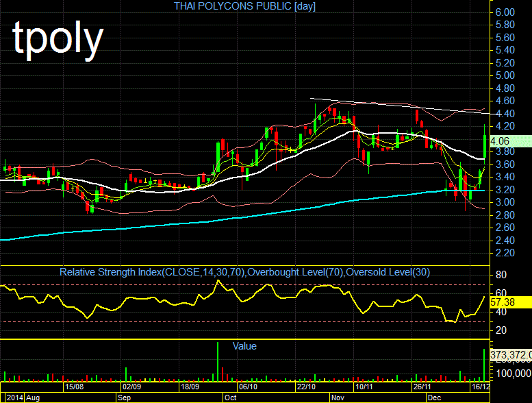Click the cyan long-term moving average line

pos(238,217)
